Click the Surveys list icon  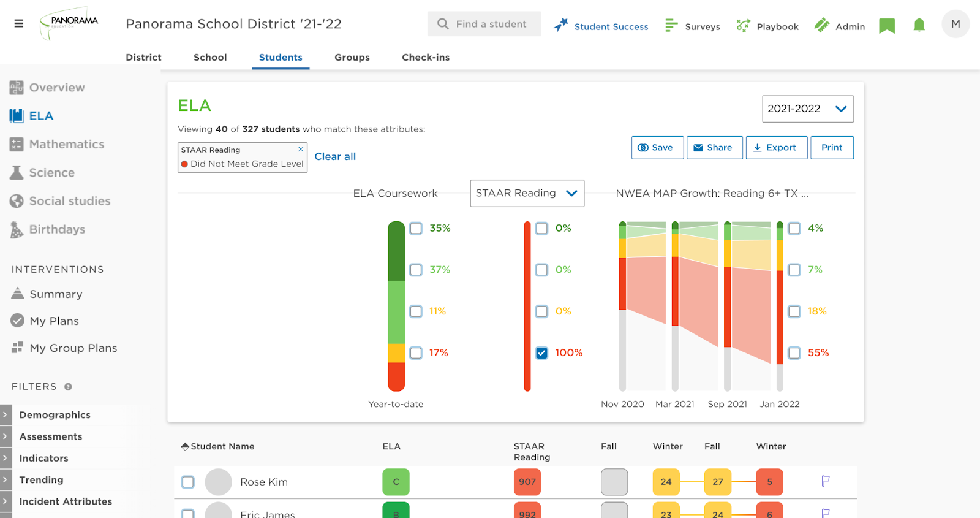coord(671,25)
